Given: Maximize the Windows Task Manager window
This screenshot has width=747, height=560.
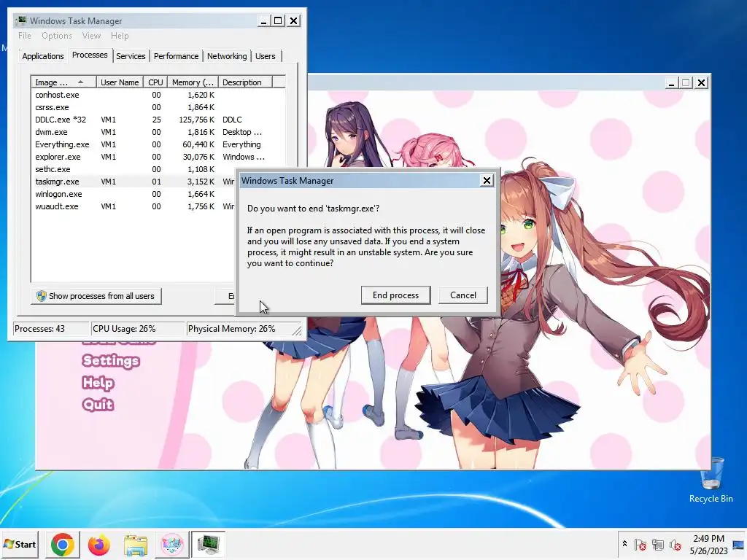Looking at the screenshot, I should pyautogui.click(x=278, y=21).
